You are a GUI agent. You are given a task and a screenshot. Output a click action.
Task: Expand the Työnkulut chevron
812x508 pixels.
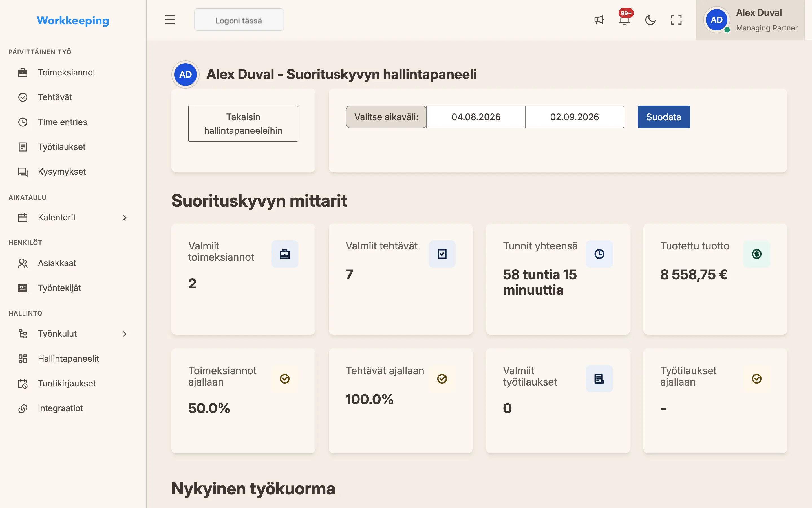125,334
